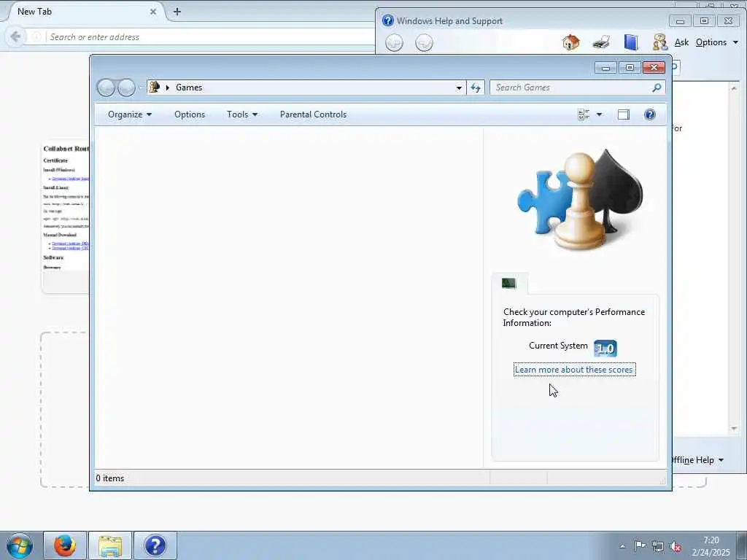Open Options in Games toolbar

pyautogui.click(x=190, y=114)
